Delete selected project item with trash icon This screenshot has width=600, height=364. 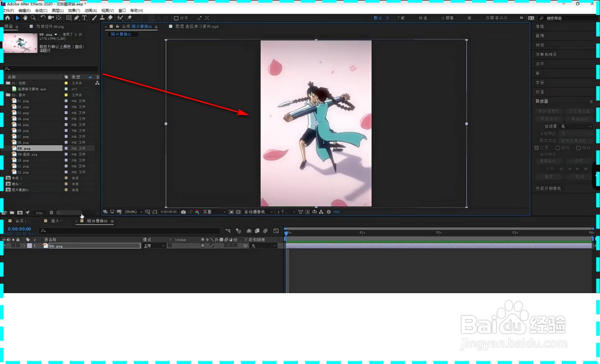click(52, 213)
